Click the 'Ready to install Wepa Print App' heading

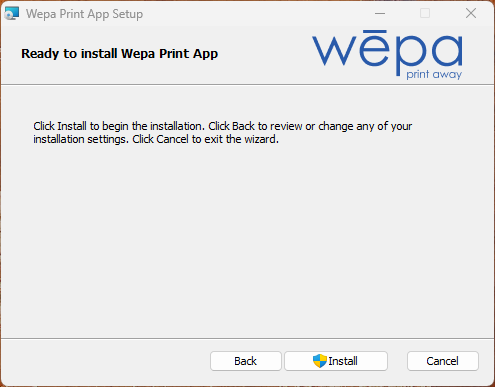119,54
